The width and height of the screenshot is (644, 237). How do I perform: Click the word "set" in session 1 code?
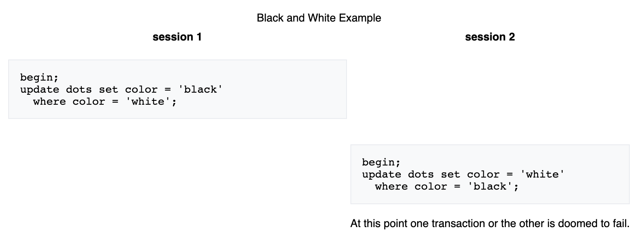point(108,90)
